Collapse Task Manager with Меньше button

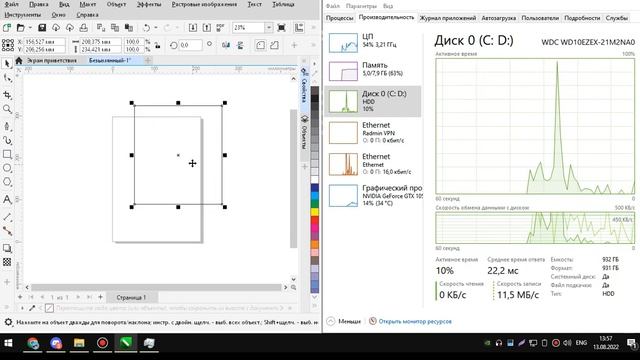344,321
